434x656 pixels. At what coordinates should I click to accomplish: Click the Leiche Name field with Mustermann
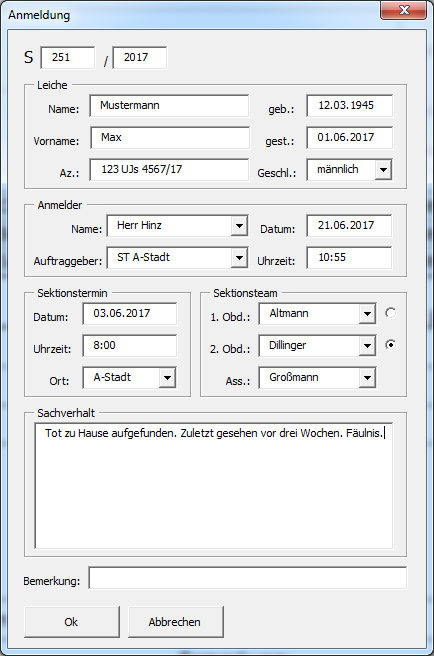coord(169,106)
